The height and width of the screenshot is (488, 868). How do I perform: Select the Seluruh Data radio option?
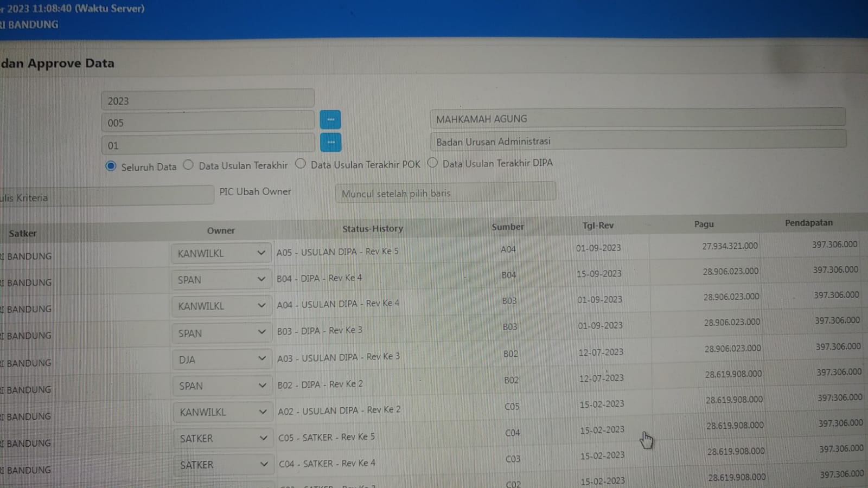tap(111, 166)
